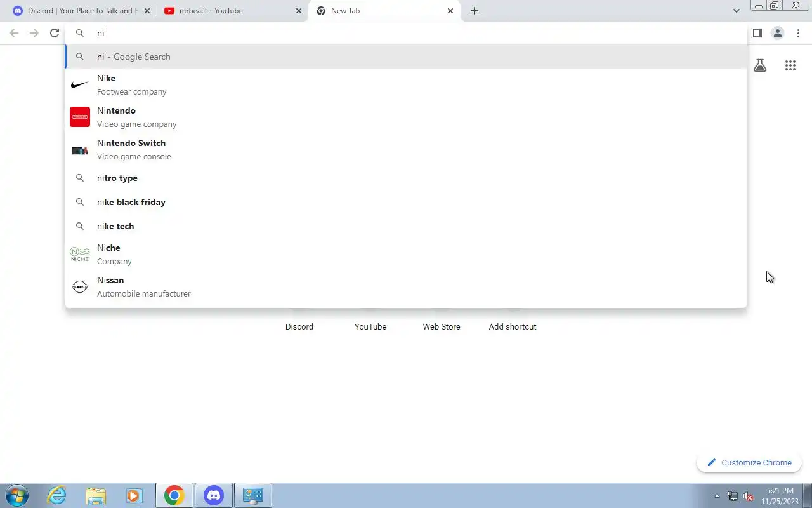Select the 'nike tech' search suggestion

(406, 226)
